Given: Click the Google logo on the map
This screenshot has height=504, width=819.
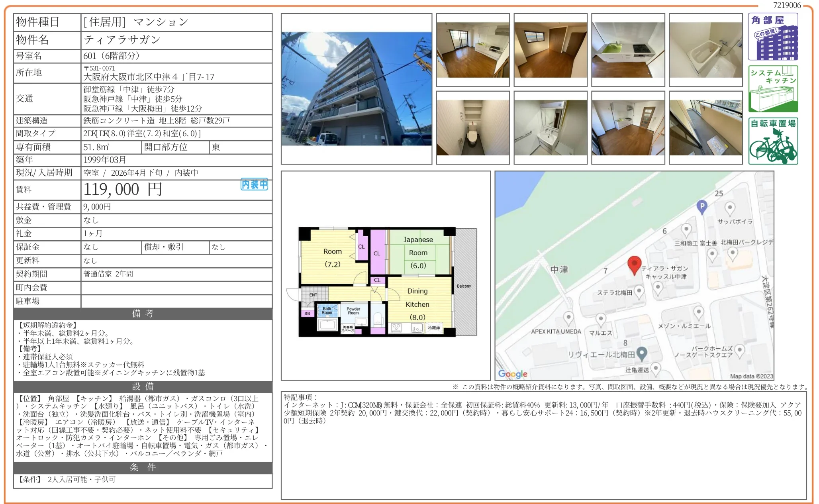Looking at the screenshot, I should pos(512,374).
